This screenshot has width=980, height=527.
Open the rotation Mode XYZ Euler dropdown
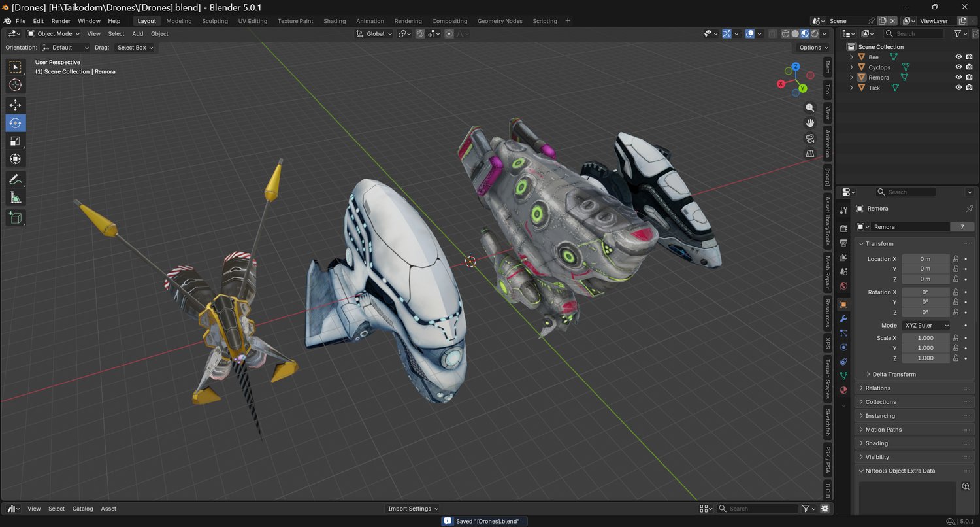pyautogui.click(x=926, y=326)
